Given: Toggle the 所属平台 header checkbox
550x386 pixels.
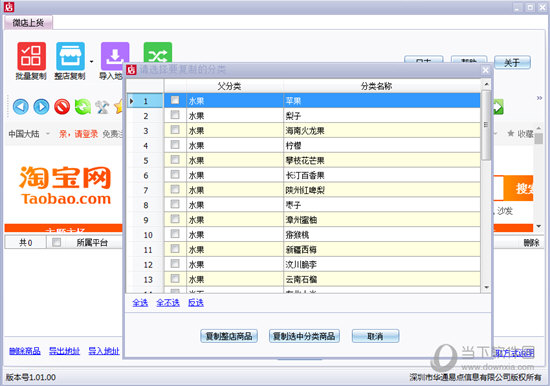Looking at the screenshot, I should click(x=56, y=242).
